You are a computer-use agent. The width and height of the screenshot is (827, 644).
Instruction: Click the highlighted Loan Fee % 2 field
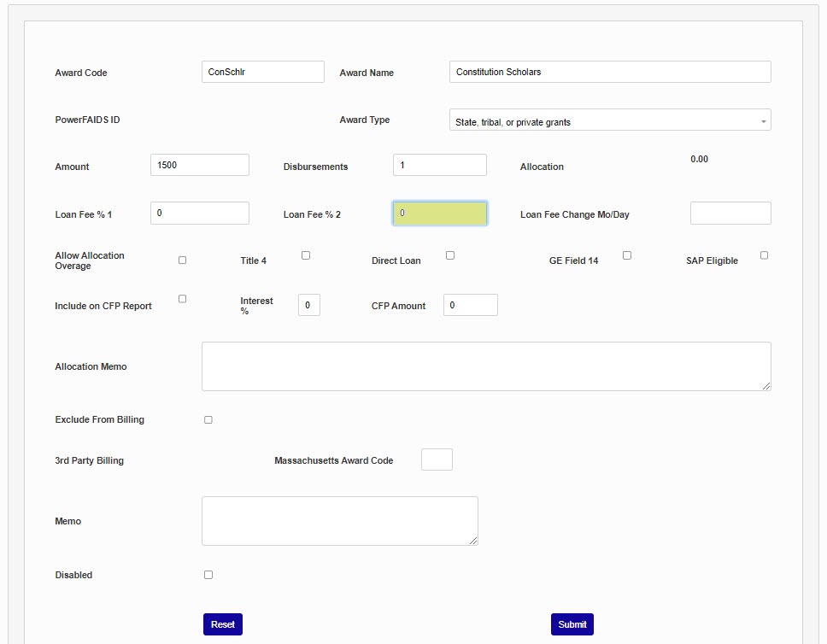(439, 214)
